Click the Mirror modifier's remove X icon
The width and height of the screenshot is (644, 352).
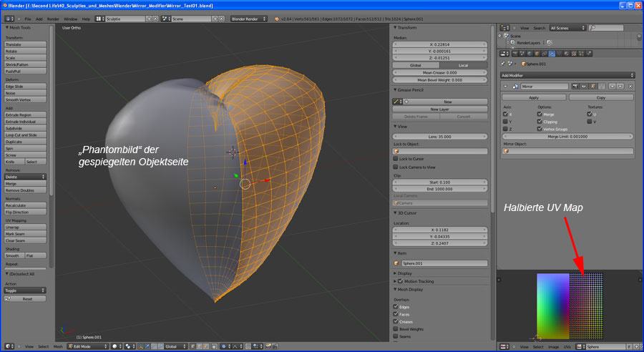click(x=630, y=86)
